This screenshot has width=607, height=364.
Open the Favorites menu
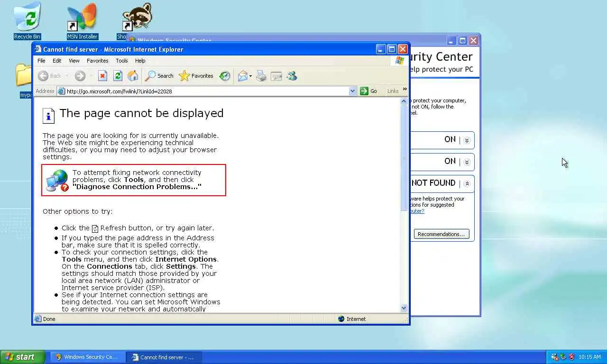(98, 61)
